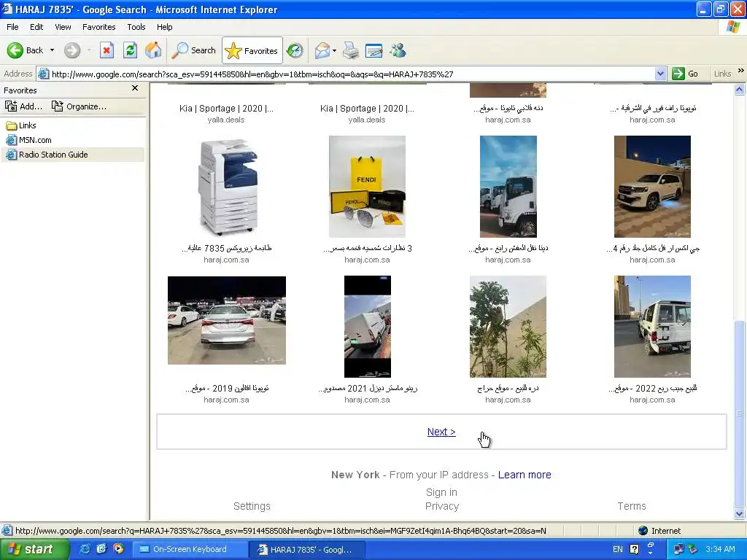Open the Terms footer link
The image size is (747, 560).
tap(632, 506)
